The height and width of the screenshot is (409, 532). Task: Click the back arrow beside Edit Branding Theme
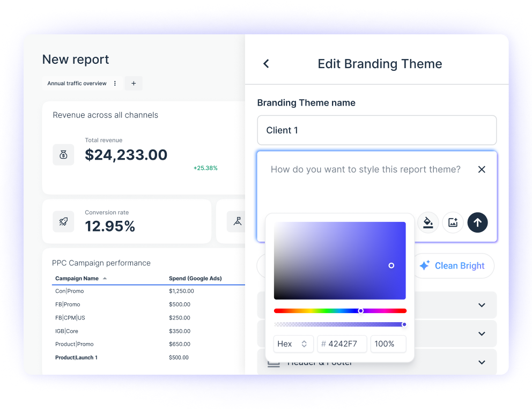[x=266, y=63]
